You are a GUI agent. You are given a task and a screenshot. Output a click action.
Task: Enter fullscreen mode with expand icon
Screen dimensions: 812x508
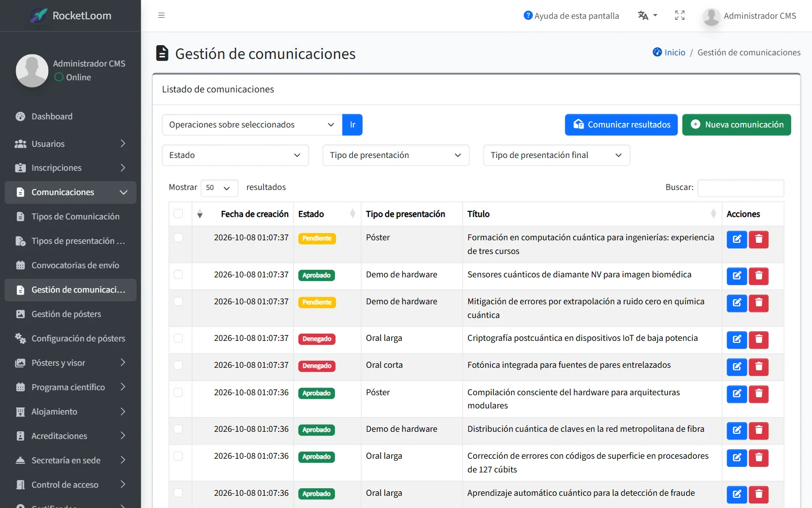click(x=680, y=15)
